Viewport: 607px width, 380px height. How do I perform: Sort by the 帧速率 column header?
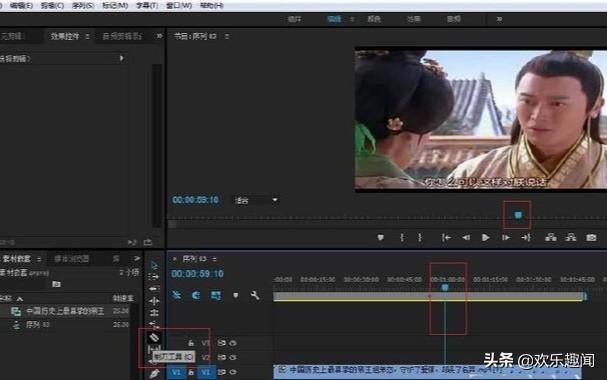click(123, 298)
